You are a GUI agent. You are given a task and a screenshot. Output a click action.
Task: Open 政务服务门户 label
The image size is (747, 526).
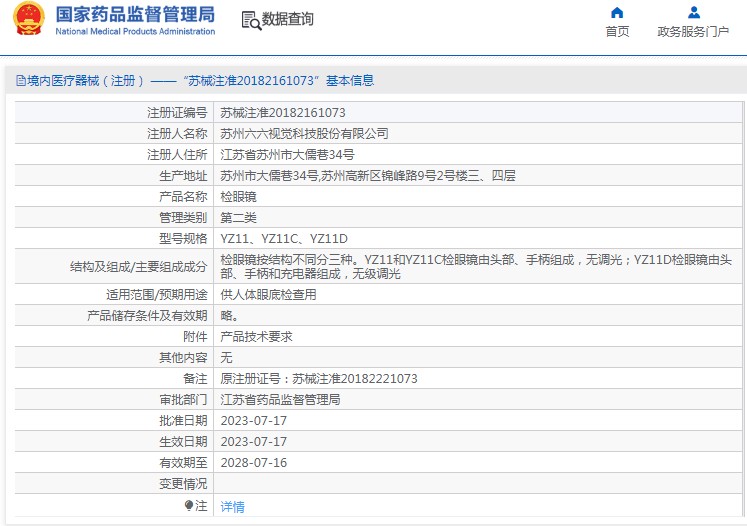693,31
